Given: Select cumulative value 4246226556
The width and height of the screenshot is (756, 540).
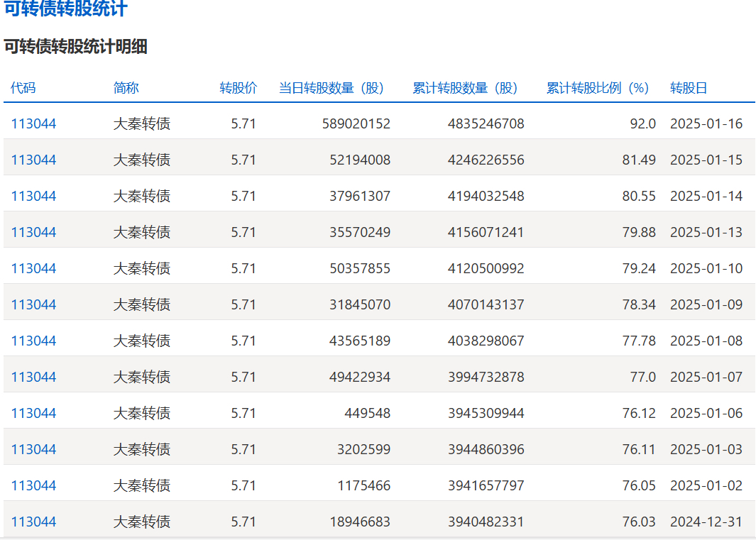Looking at the screenshot, I should 486,160.
